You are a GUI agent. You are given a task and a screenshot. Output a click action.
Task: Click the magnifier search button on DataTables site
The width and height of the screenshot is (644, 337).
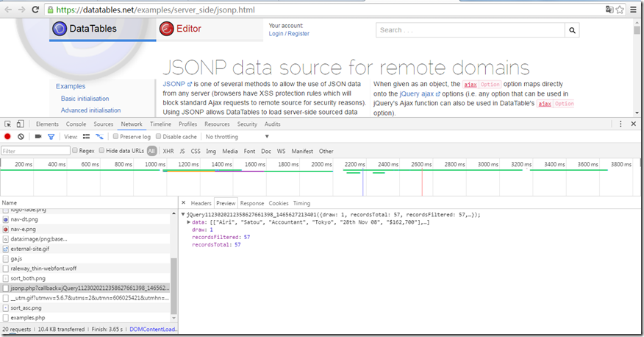coord(572,30)
